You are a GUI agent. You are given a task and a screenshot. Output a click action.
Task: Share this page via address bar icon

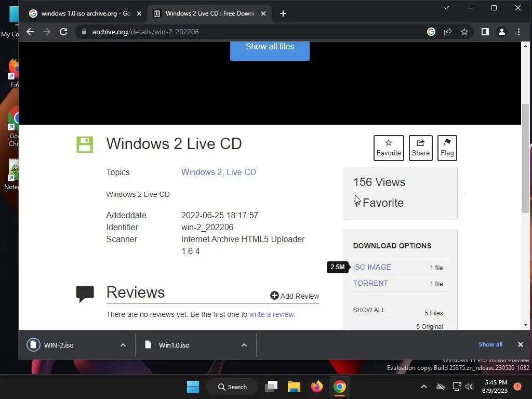[448, 32]
